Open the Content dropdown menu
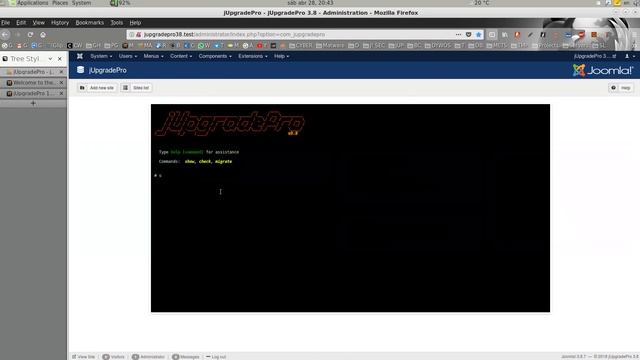This screenshot has width=640, height=360. tap(181, 56)
